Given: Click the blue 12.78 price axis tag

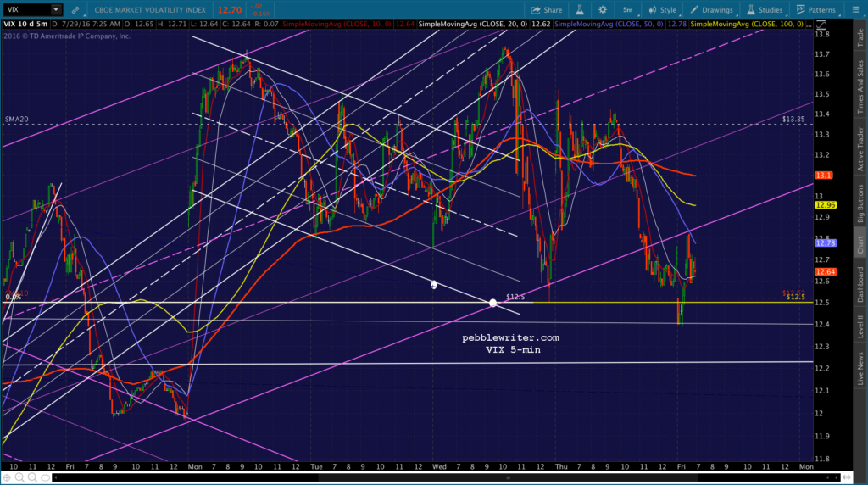Looking at the screenshot, I should click(826, 243).
